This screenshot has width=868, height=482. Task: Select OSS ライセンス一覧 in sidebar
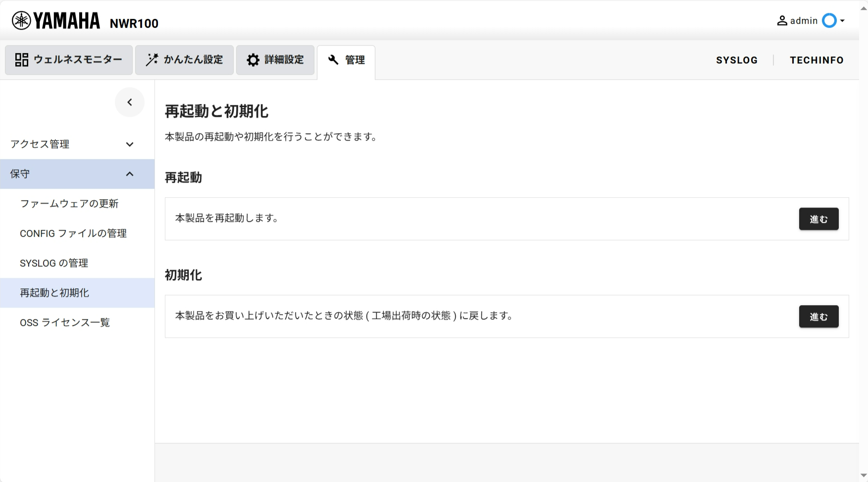tap(65, 322)
